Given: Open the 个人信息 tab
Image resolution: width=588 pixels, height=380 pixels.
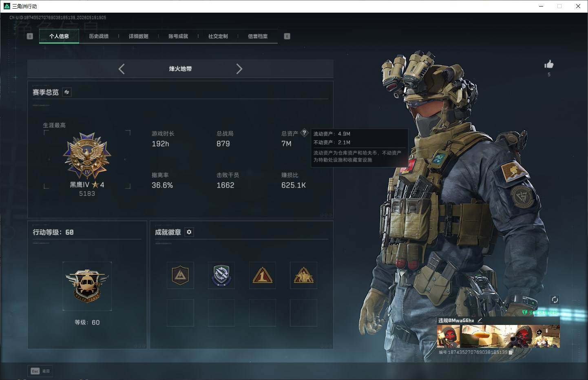Looking at the screenshot, I should (59, 36).
